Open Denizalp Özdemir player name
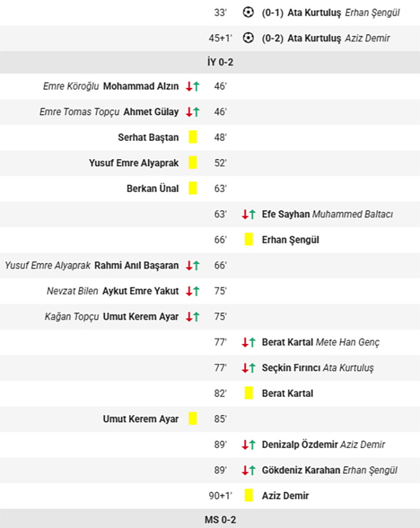The height and width of the screenshot is (528, 420). 300,445
